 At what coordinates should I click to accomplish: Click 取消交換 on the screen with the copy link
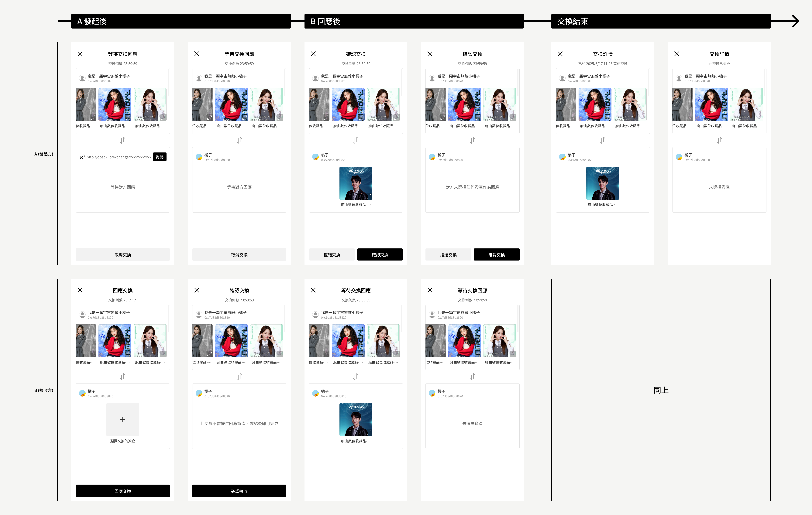click(x=123, y=255)
